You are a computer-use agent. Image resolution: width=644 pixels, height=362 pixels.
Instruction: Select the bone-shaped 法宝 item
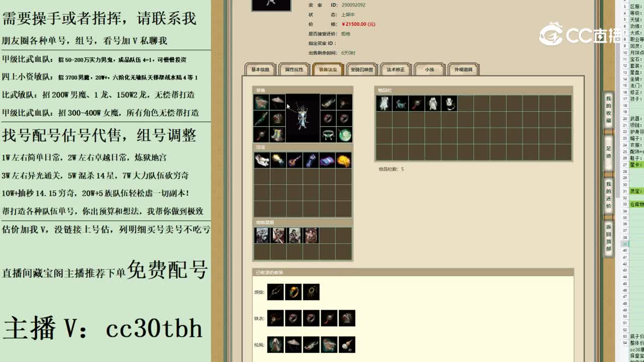(262, 160)
